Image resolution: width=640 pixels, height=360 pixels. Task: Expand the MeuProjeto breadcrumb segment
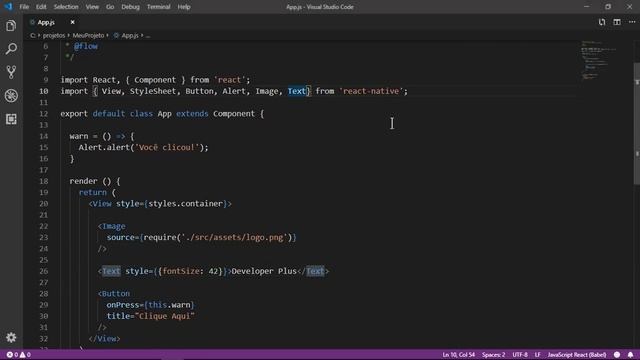pyautogui.click(x=88, y=36)
